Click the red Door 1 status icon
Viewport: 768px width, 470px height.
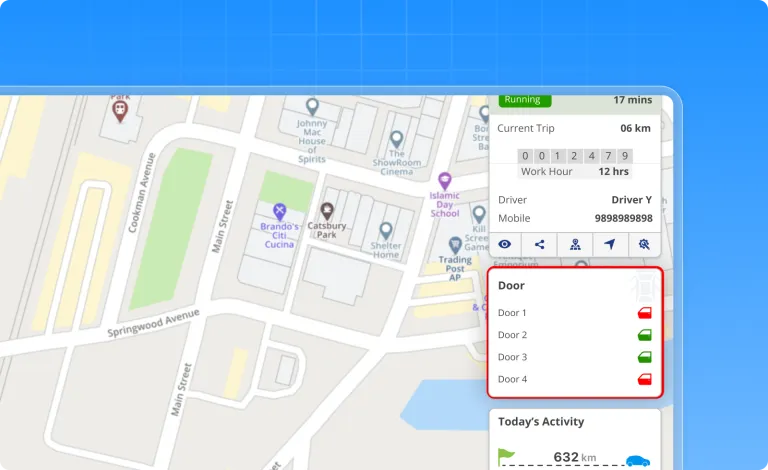pos(645,313)
